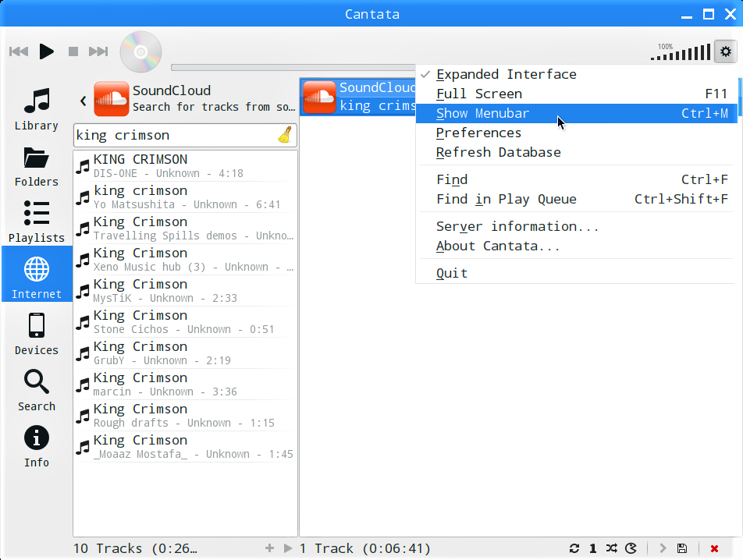Click music note icon of Rough drafts track

[x=83, y=416]
